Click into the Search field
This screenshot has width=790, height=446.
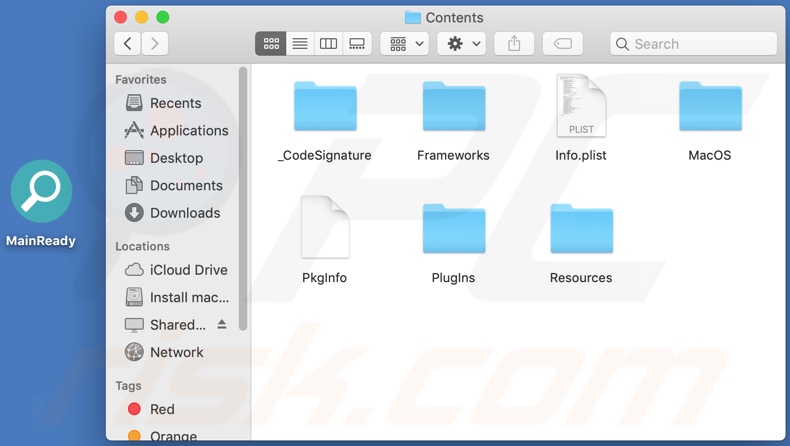click(693, 44)
